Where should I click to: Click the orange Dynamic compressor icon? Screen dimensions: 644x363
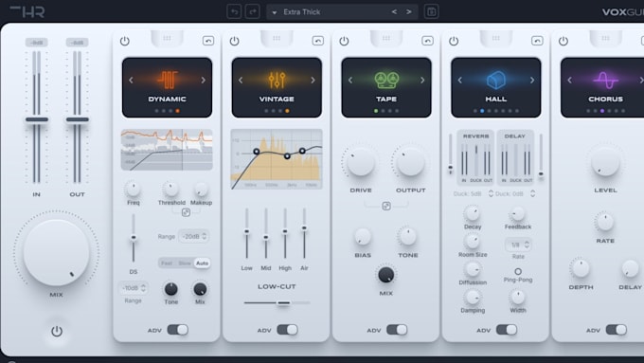(x=168, y=80)
